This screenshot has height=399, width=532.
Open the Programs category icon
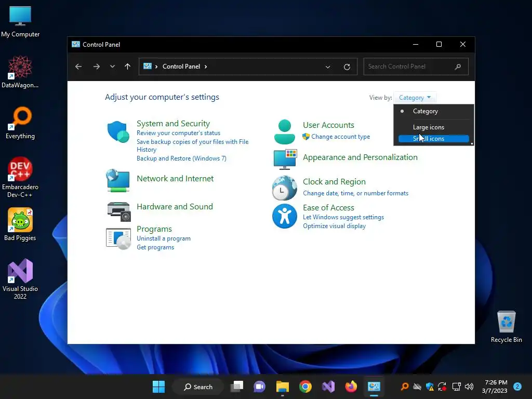[x=118, y=238]
